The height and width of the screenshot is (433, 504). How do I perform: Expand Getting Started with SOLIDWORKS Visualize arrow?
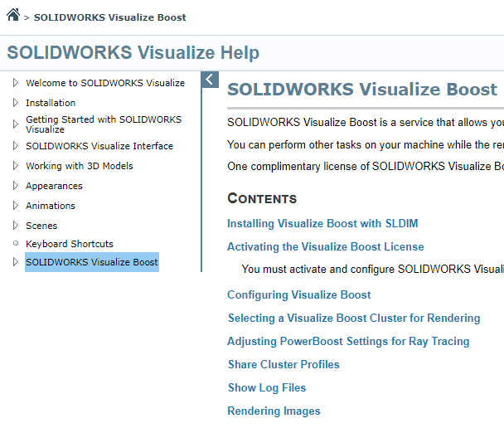15,124
